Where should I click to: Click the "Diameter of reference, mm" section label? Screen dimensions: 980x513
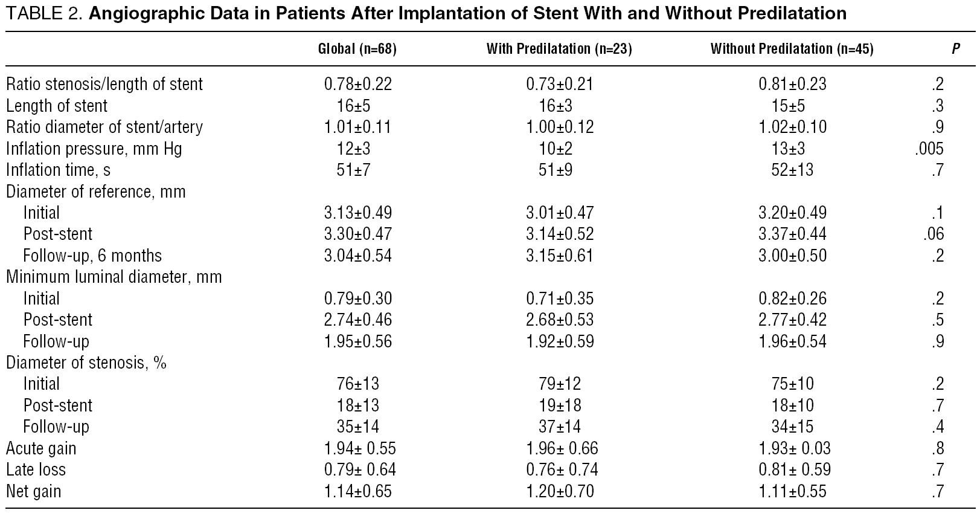[x=96, y=192]
